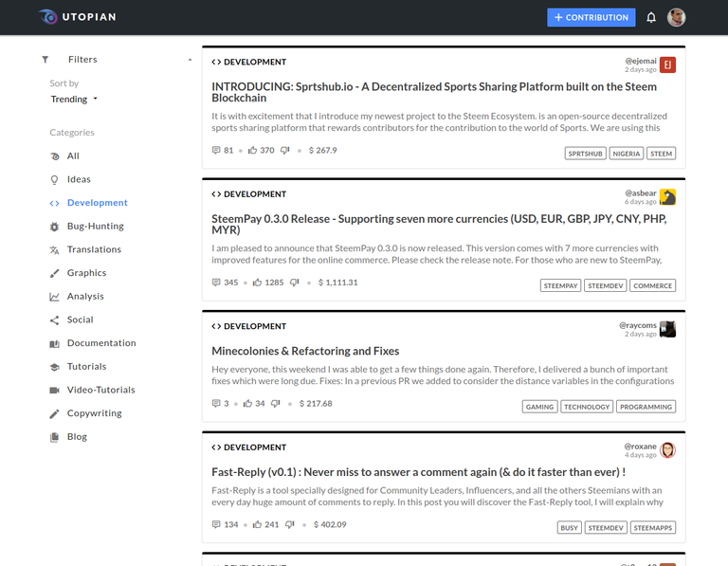
Task: Click the TECHNOLOGY tag
Action: coord(587,407)
